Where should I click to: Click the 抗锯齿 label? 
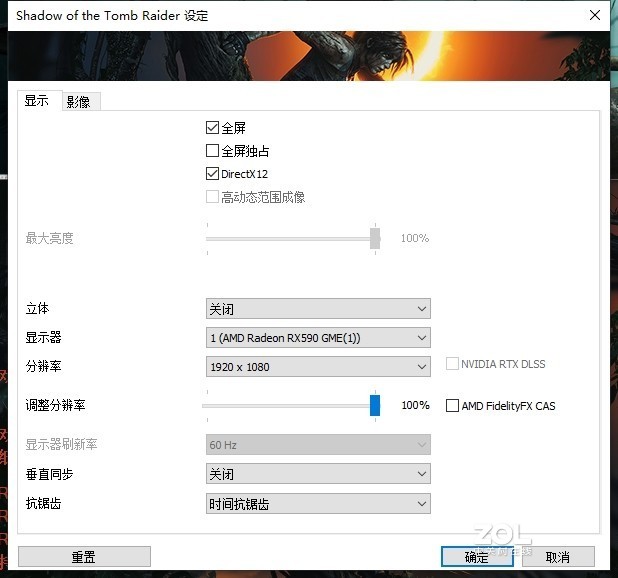(43, 503)
